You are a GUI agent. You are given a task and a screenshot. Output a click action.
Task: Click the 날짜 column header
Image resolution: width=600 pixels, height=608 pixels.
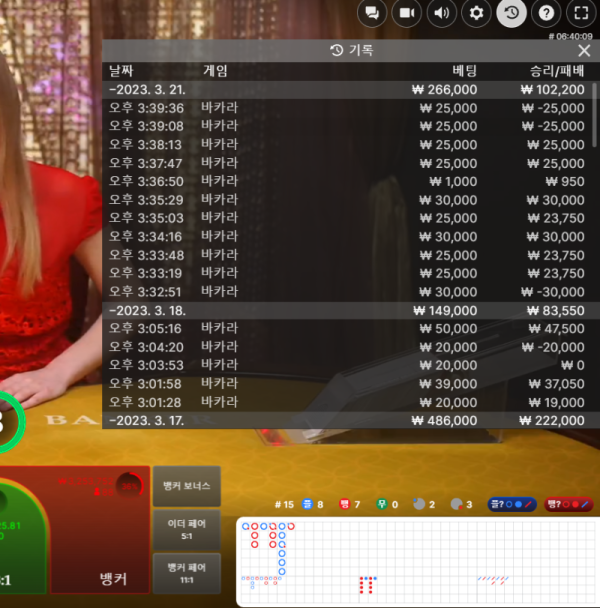[121, 71]
